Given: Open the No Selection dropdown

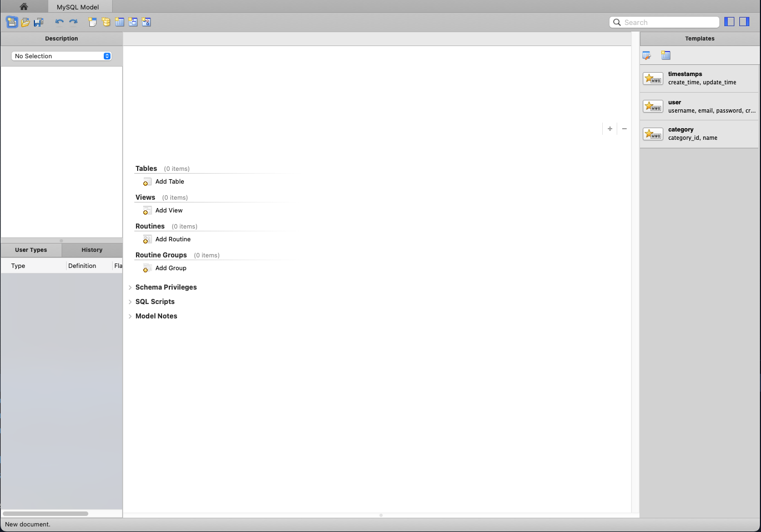Looking at the screenshot, I should pyautogui.click(x=61, y=56).
